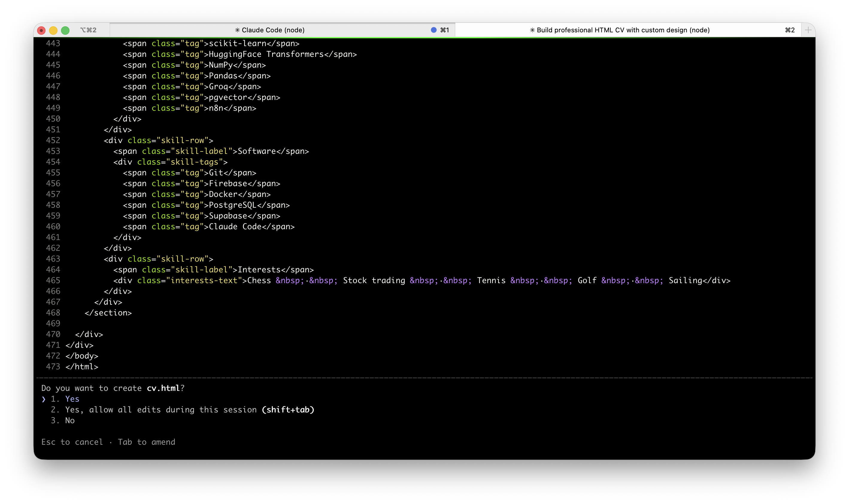Click the closing body tag on line 472
This screenshot has width=849, height=504.
click(82, 356)
